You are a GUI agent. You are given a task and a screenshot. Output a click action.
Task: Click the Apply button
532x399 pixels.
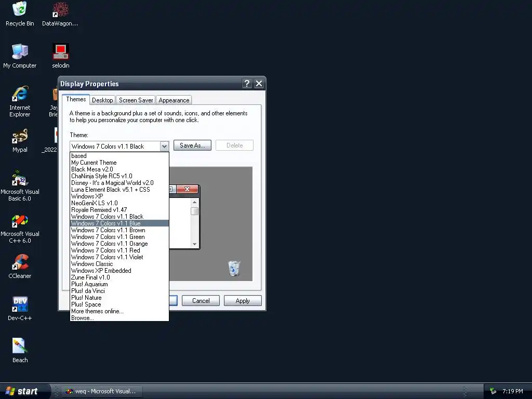(x=243, y=301)
